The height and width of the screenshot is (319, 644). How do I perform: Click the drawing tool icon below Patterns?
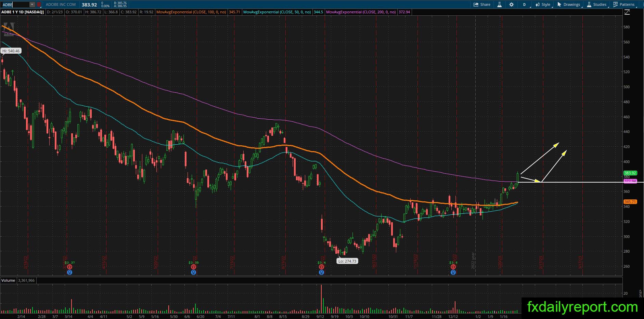pos(627,12)
